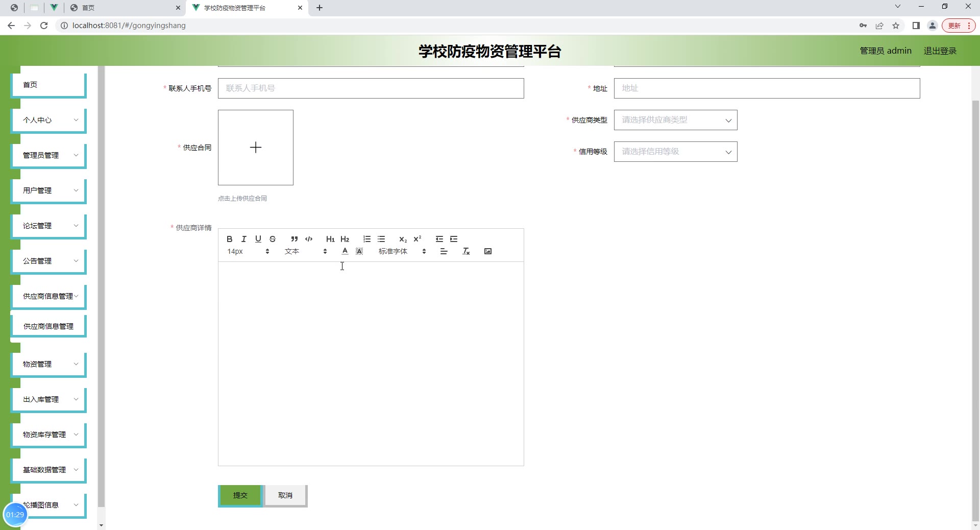Image resolution: width=980 pixels, height=530 pixels.
Task: Insert an image into the editor
Action: click(488, 251)
